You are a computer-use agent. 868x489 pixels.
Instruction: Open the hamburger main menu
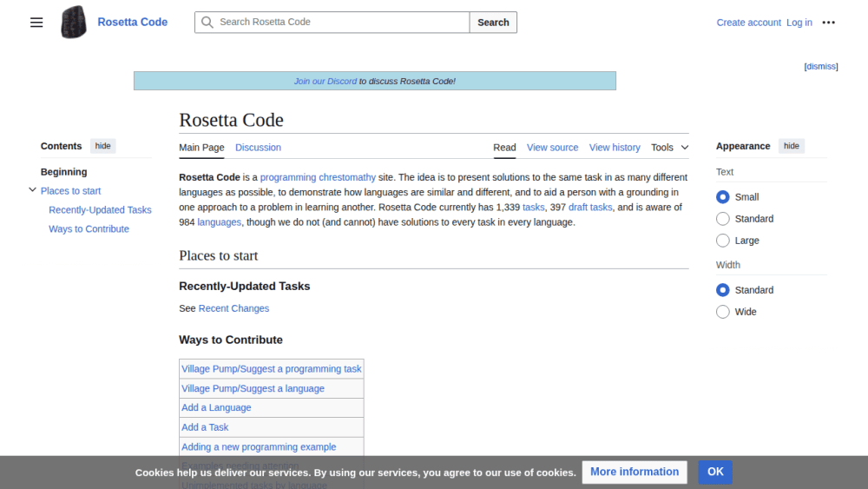click(x=36, y=23)
